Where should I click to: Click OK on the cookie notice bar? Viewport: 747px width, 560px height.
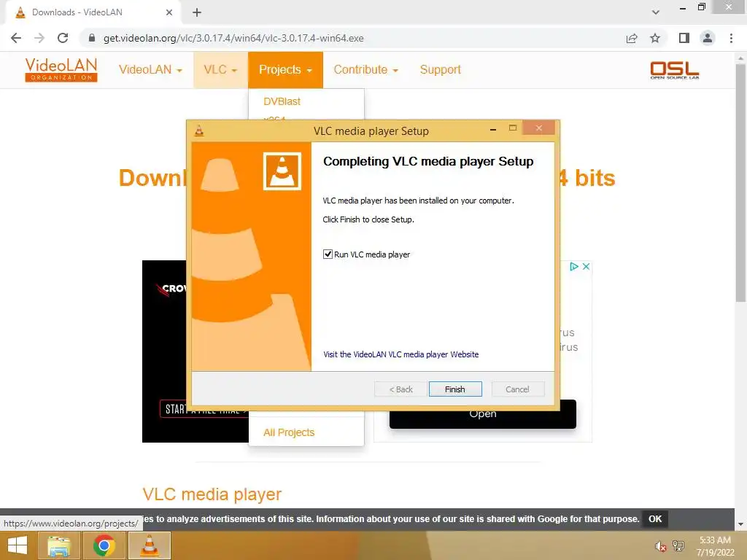click(x=655, y=519)
